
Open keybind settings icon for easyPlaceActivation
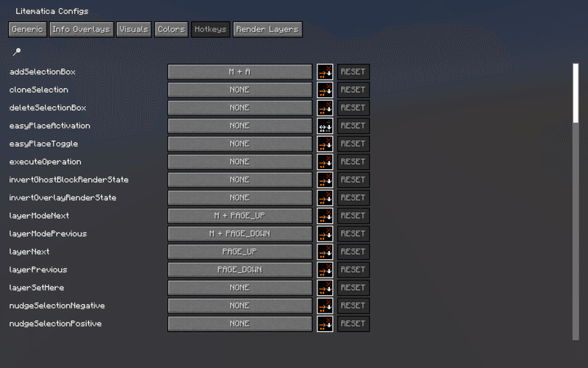325,126
